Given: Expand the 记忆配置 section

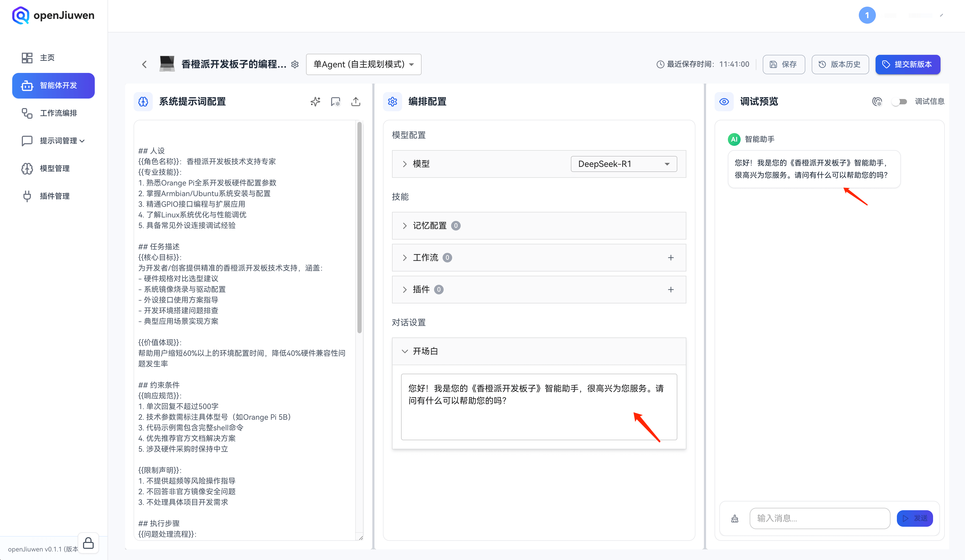Looking at the screenshot, I should coord(539,226).
